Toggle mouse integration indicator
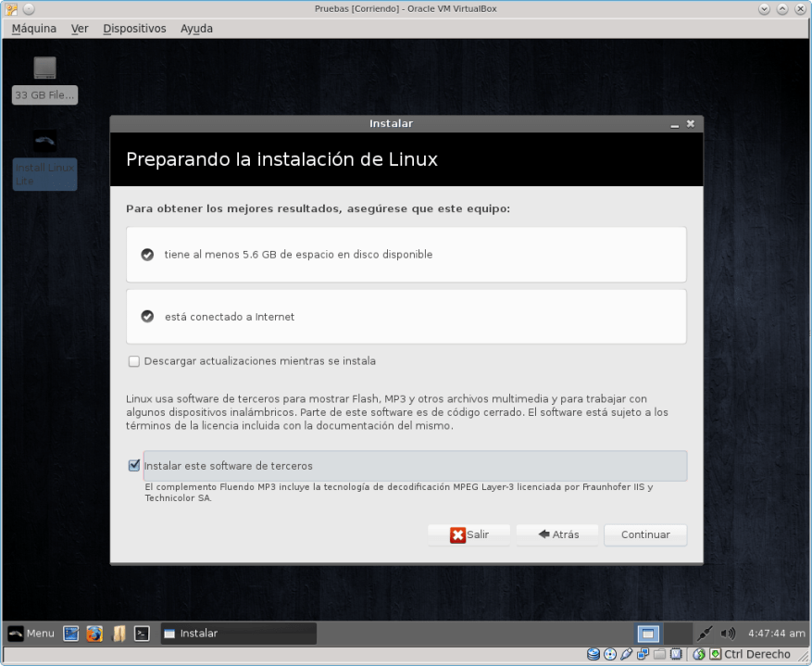The width and height of the screenshot is (812, 666). coord(699,654)
